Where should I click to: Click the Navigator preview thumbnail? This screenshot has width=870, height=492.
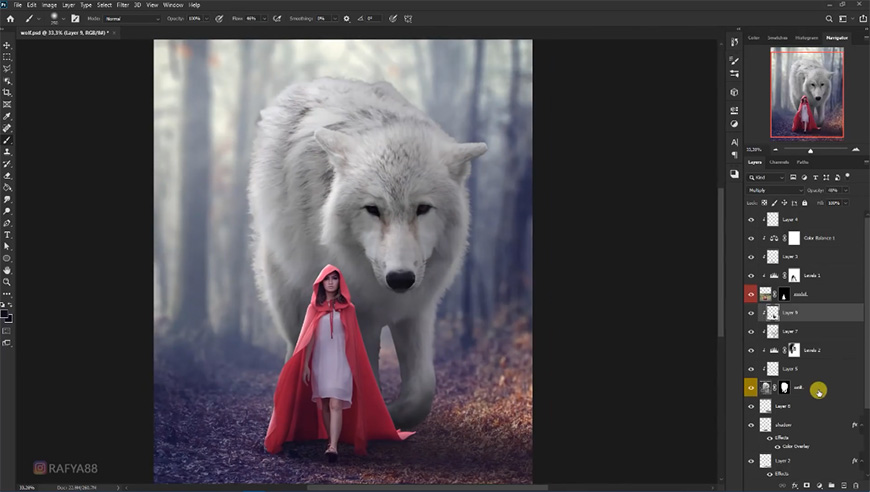tap(807, 92)
